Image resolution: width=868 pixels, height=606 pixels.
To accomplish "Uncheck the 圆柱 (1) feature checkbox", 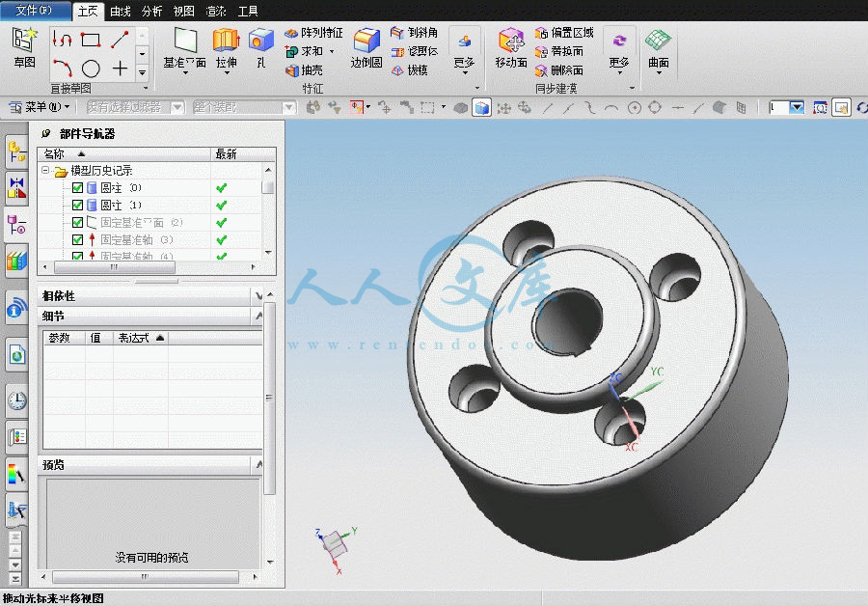I will pyautogui.click(x=77, y=205).
